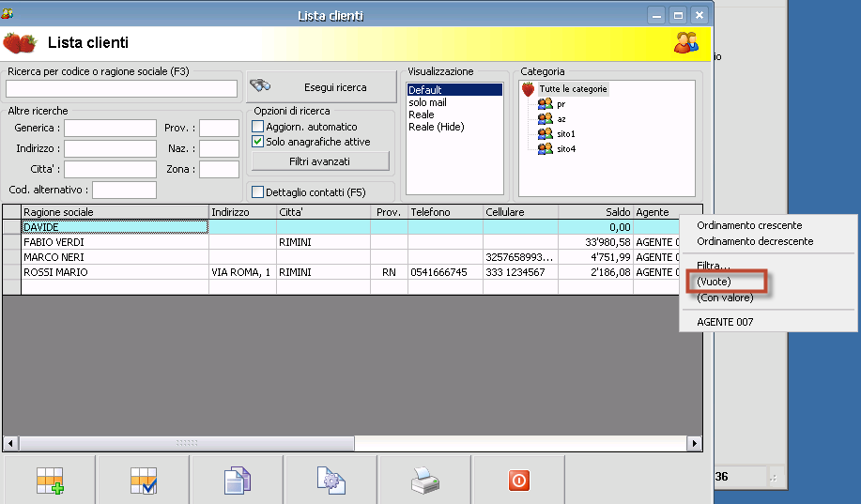Select Ordinamento crescente in context menu
This screenshot has height=504, width=861.
[749, 225]
